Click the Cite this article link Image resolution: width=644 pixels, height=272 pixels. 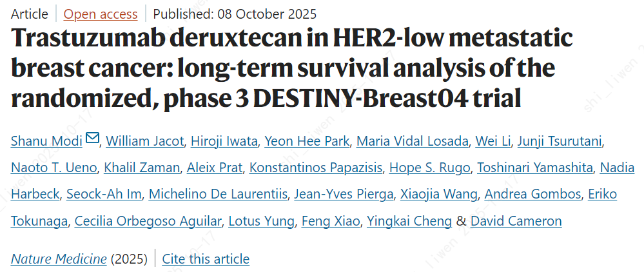pyautogui.click(x=206, y=259)
